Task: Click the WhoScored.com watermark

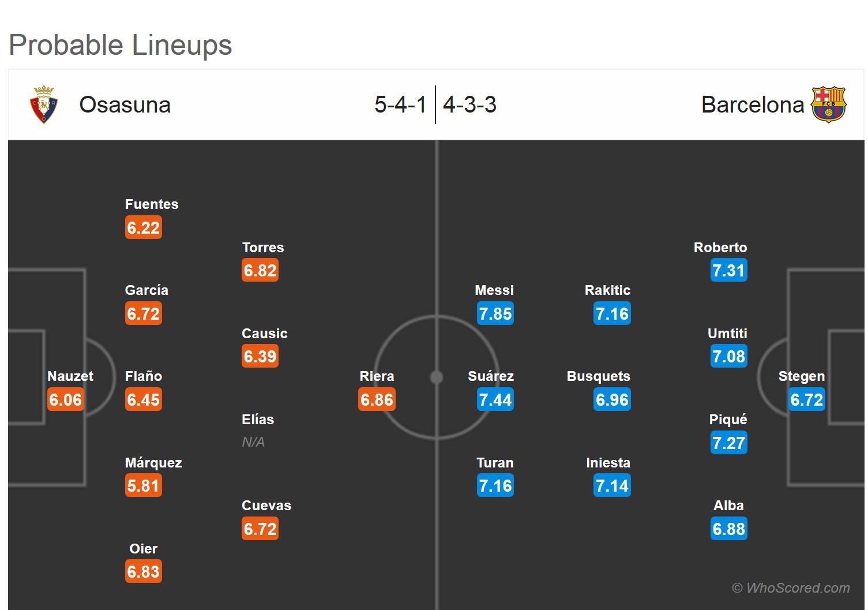Action: 791,588
